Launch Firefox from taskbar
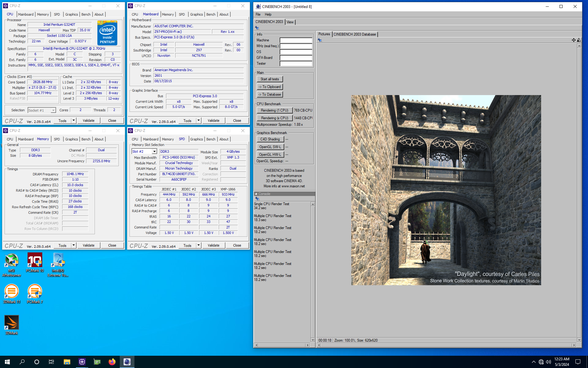This screenshot has width=588, height=368. (112, 362)
